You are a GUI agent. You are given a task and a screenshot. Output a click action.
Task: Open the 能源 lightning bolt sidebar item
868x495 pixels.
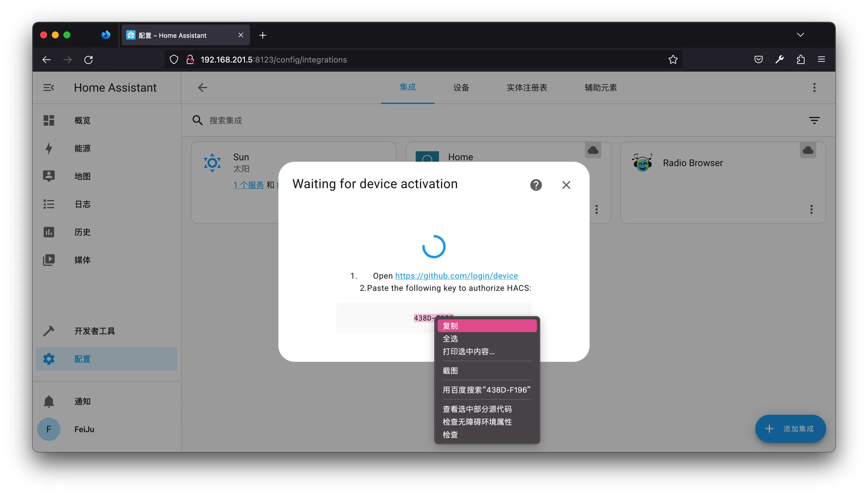pos(49,148)
